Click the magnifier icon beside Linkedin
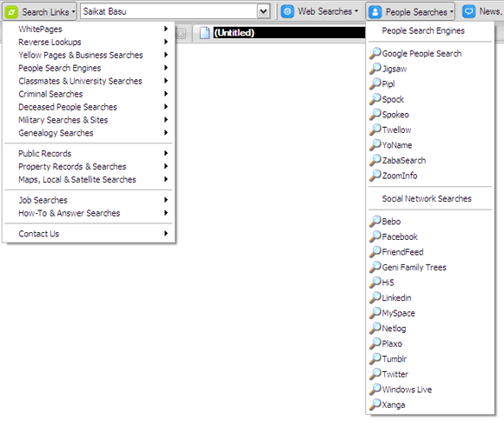 (375, 297)
